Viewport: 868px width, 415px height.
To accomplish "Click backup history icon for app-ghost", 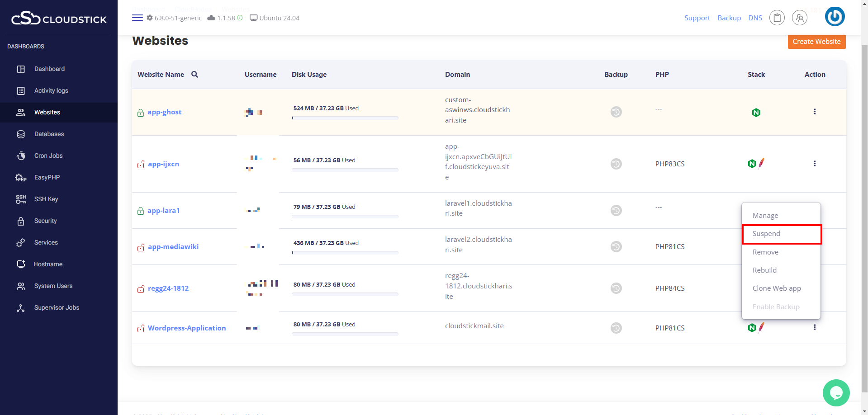I will click(616, 112).
